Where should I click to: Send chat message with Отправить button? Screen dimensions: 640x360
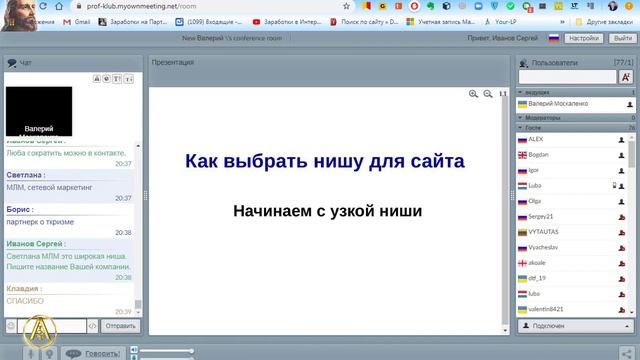[x=120, y=326]
